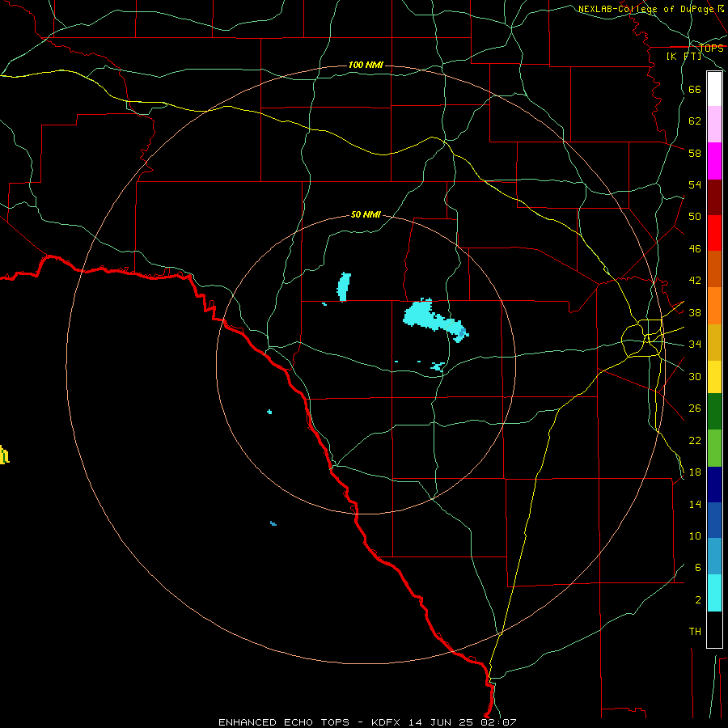Click the navy blue legend swatch
This screenshot has width=728, height=728.
pyautogui.click(x=714, y=485)
